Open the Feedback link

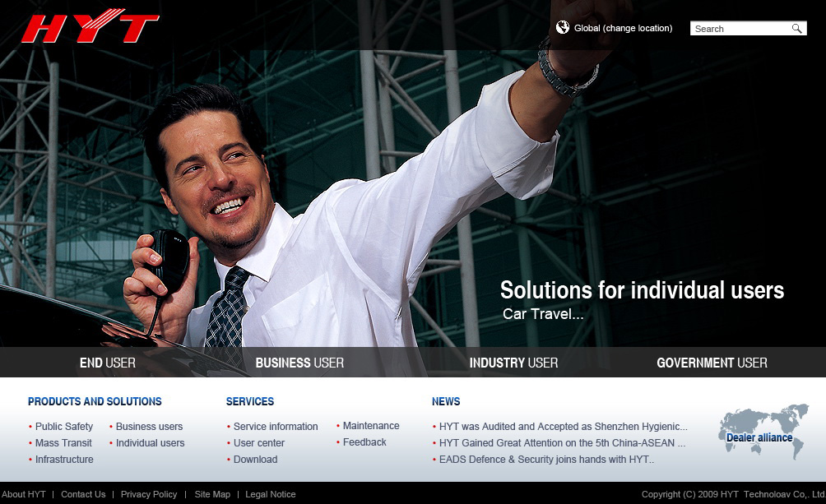(364, 442)
